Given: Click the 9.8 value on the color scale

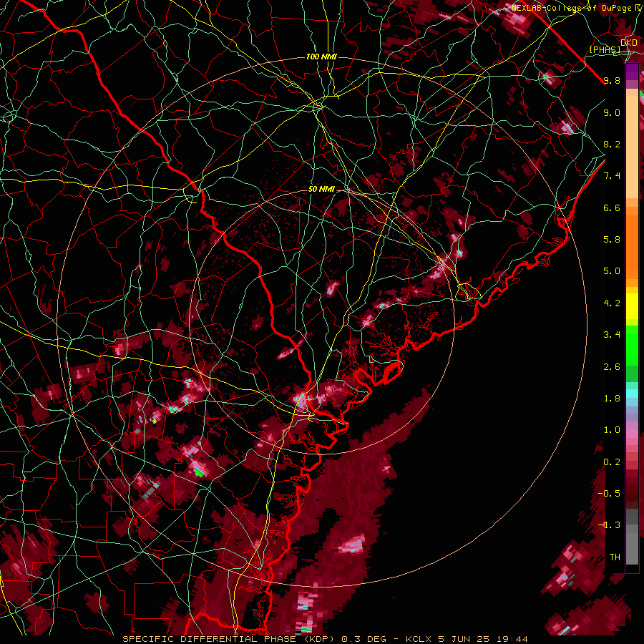Looking at the screenshot, I should pyautogui.click(x=612, y=80).
